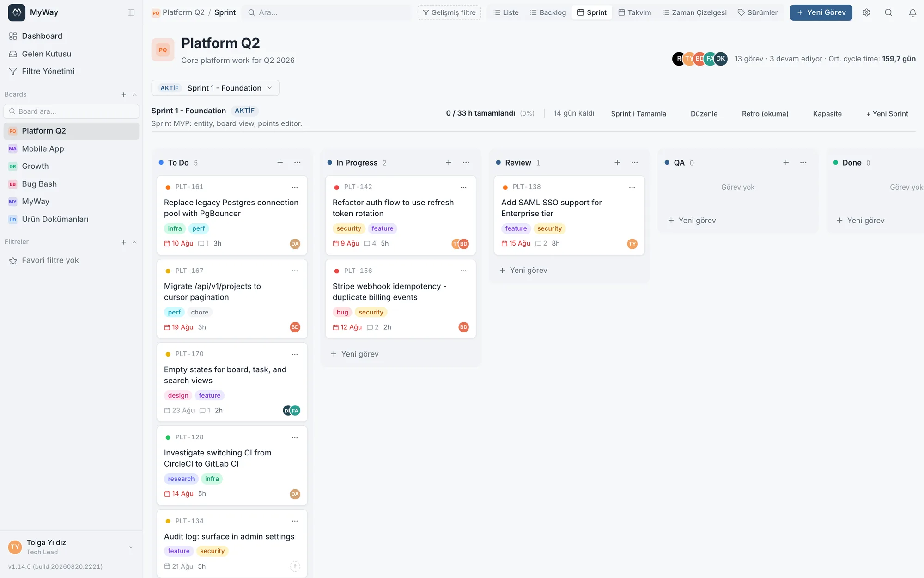Click Sprint'i Tamamla to complete the sprint
Screen dimensions: 924x578
638,114
